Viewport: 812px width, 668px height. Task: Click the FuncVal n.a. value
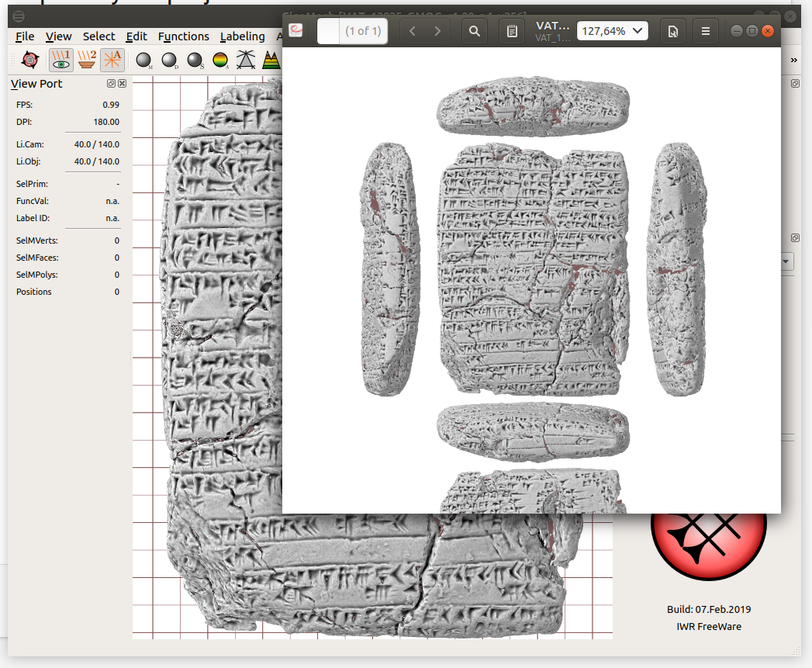pos(112,201)
